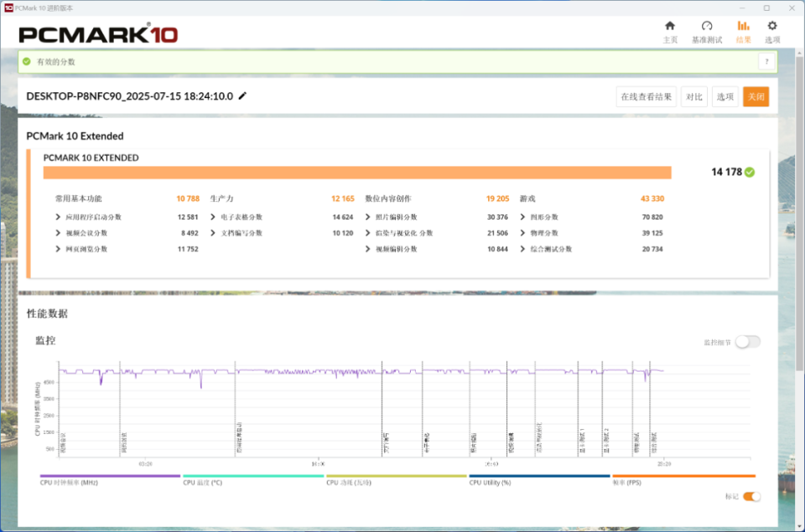Expand the 应用程序启动分数 row
The width and height of the screenshot is (805, 532).
[58, 217]
